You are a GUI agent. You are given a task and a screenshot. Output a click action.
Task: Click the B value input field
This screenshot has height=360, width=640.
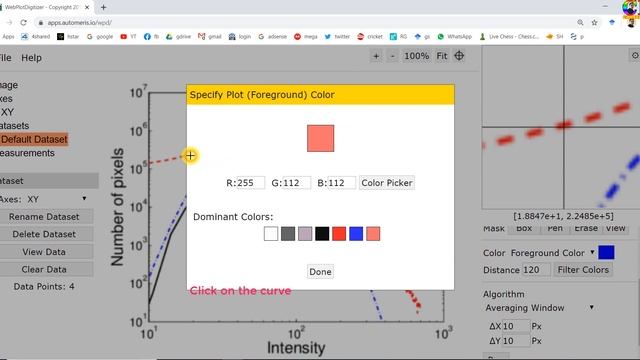coord(341,183)
